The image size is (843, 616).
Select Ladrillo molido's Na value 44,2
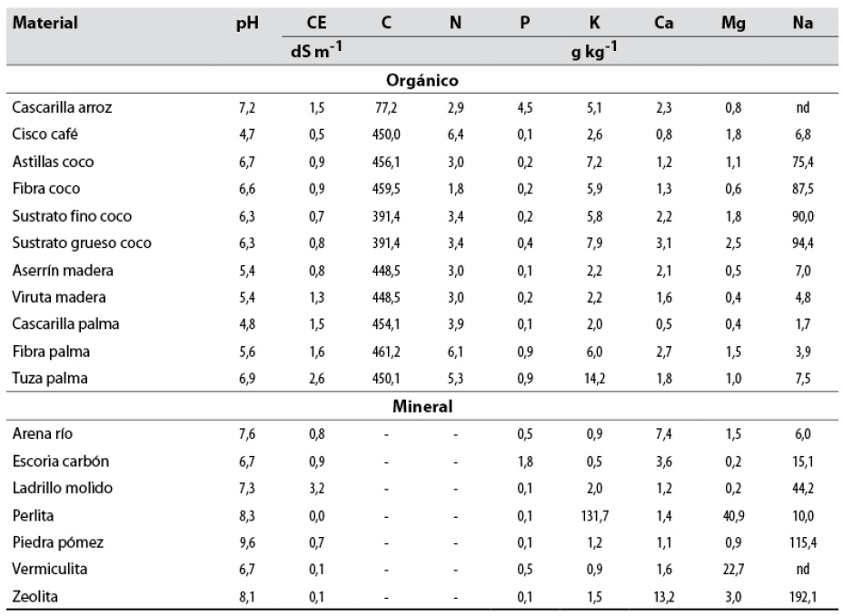pos(801,489)
